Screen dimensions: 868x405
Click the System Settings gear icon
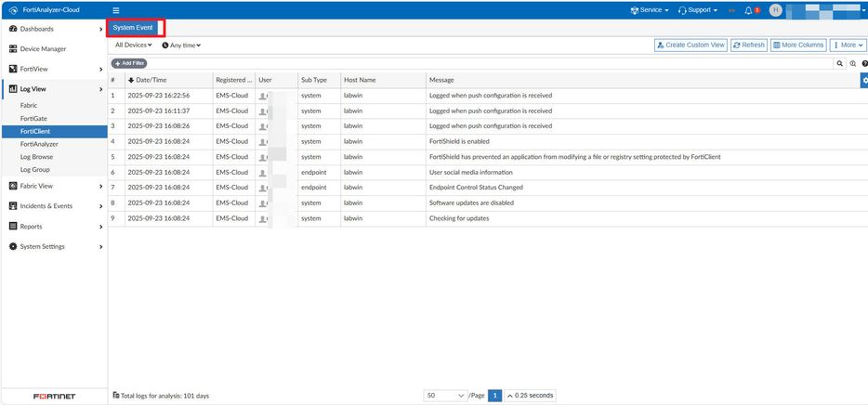click(13, 246)
